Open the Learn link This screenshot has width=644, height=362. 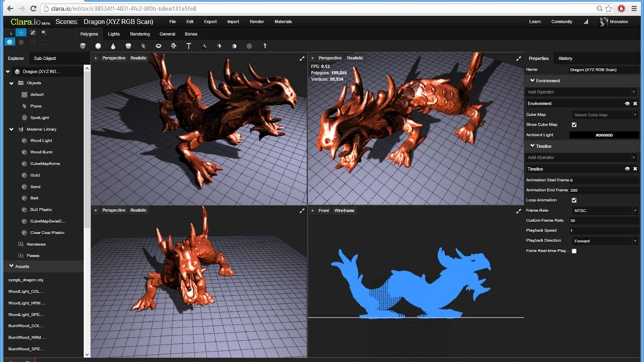535,22
